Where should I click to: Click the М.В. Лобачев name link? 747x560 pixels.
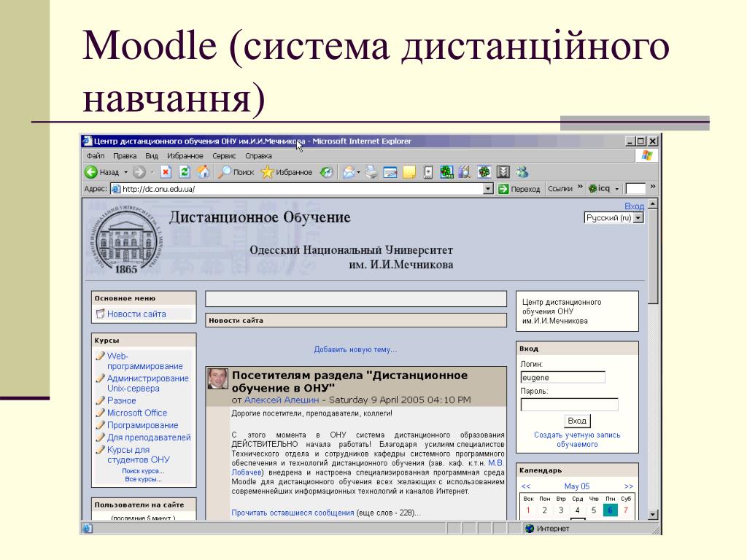tap(368, 467)
